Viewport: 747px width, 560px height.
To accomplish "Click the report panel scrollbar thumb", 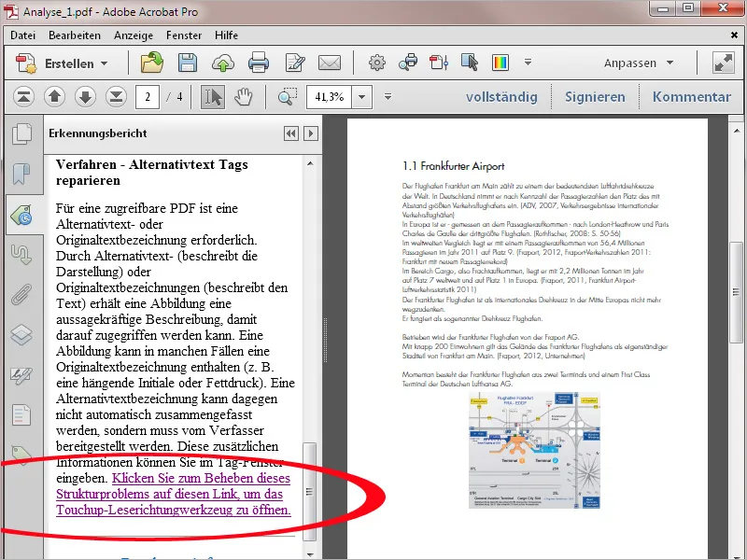I will [x=310, y=492].
